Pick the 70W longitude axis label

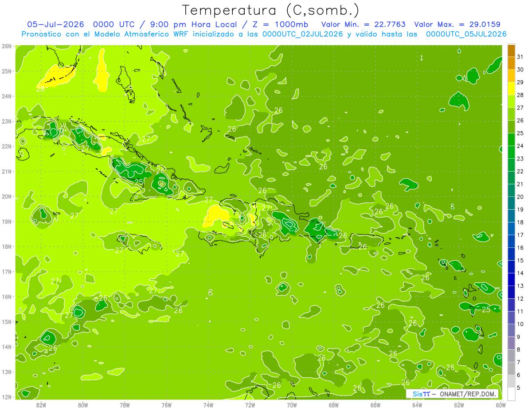(292, 405)
